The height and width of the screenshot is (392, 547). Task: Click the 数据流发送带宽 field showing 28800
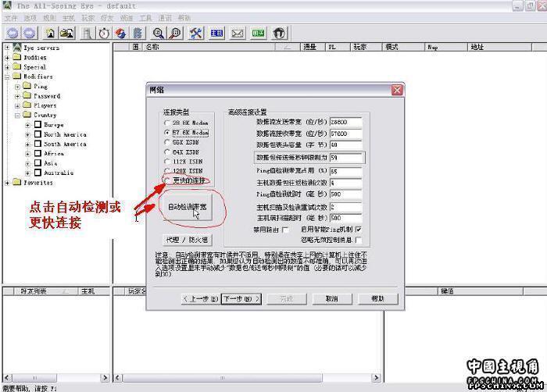pos(345,122)
